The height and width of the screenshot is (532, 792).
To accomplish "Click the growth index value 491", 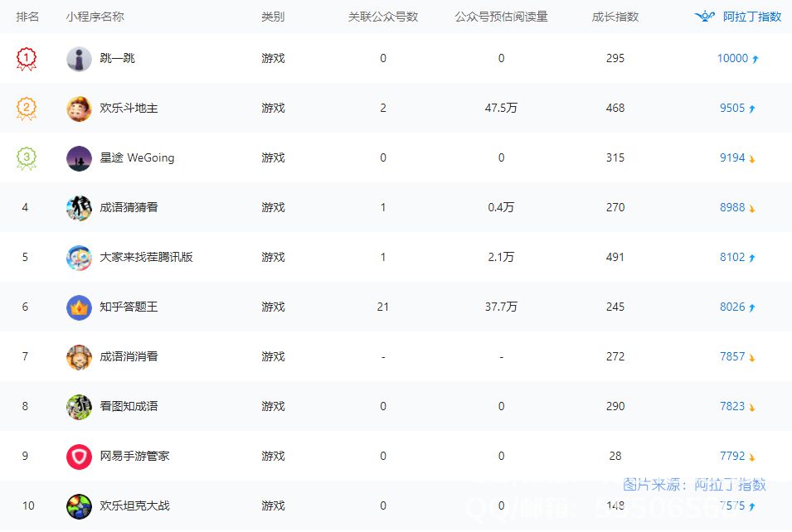I will [x=615, y=257].
